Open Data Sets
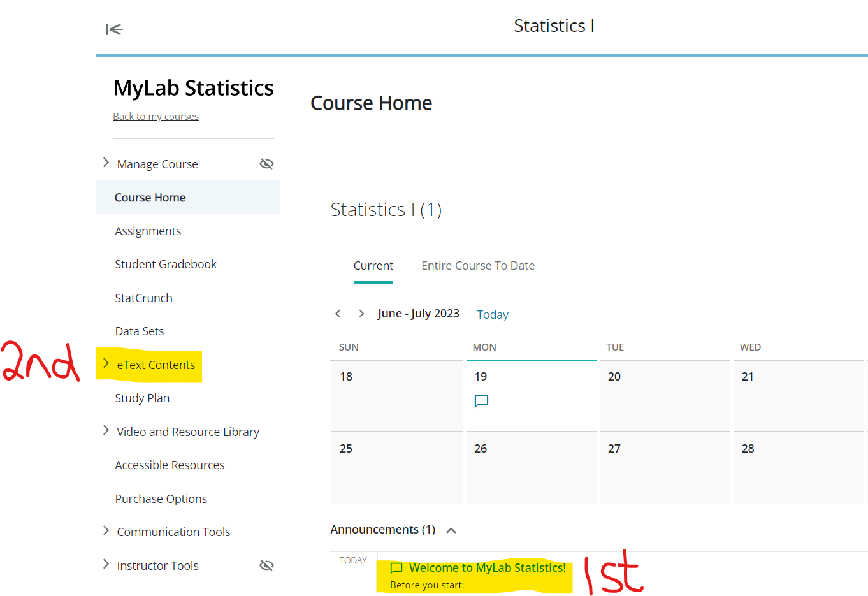868x596 pixels. tap(140, 331)
